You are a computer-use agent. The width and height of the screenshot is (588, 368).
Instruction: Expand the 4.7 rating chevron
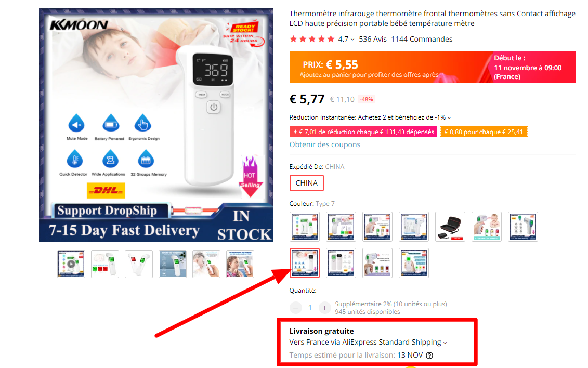pyautogui.click(x=352, y=40)
